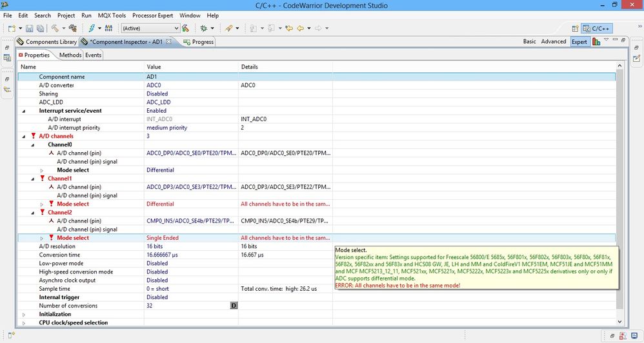The image size is (644, 343).
Task: Click the tree outline icon in left sidebar
Action: [x=7, y=90]
